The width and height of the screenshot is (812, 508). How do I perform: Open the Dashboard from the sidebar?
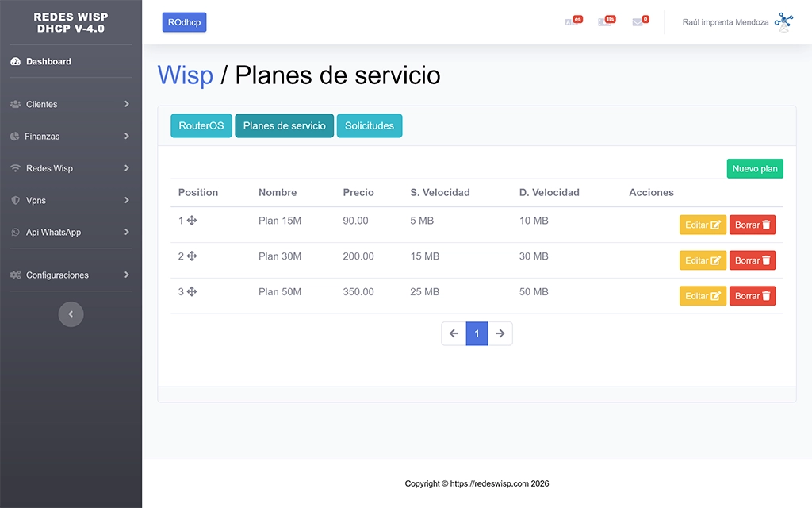pos(14,61)
